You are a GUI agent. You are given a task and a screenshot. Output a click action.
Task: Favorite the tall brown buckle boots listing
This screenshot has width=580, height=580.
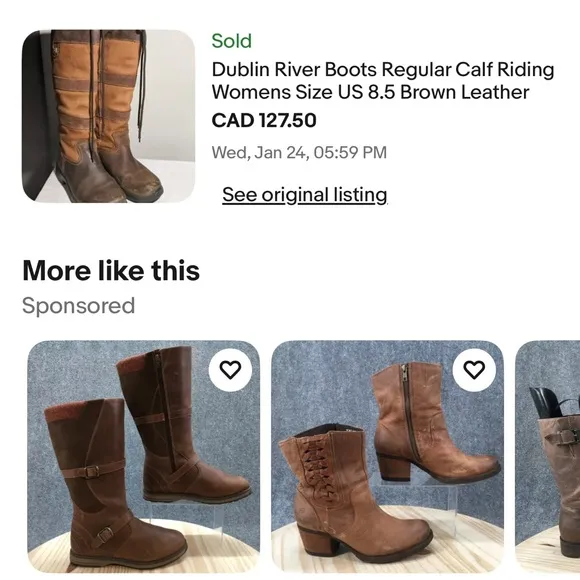(x=230, y=370)
